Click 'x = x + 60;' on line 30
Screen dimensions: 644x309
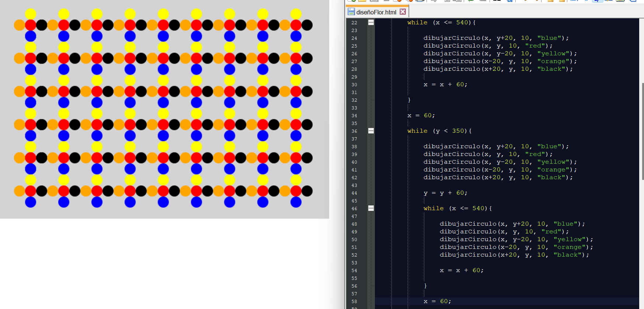(x=445, y=84)
